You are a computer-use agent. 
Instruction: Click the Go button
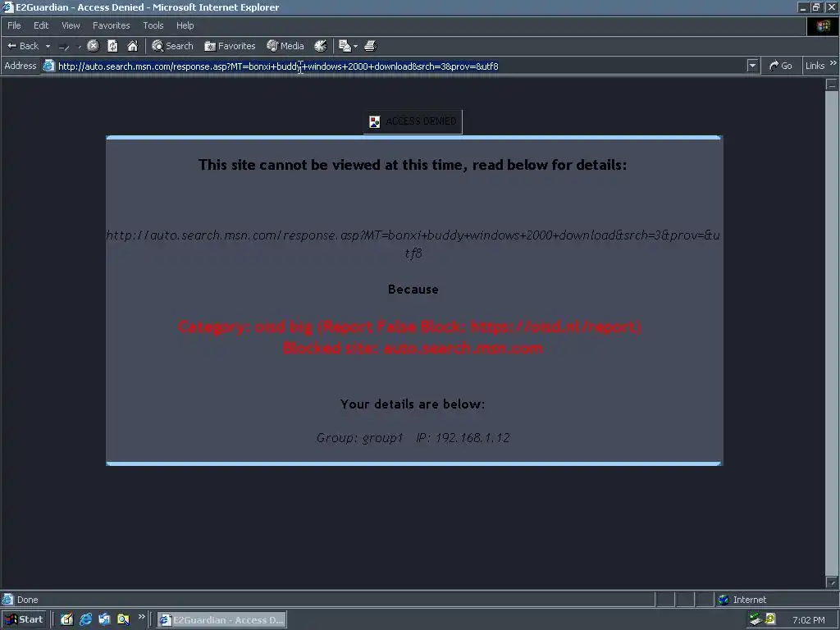click(781, 66)
